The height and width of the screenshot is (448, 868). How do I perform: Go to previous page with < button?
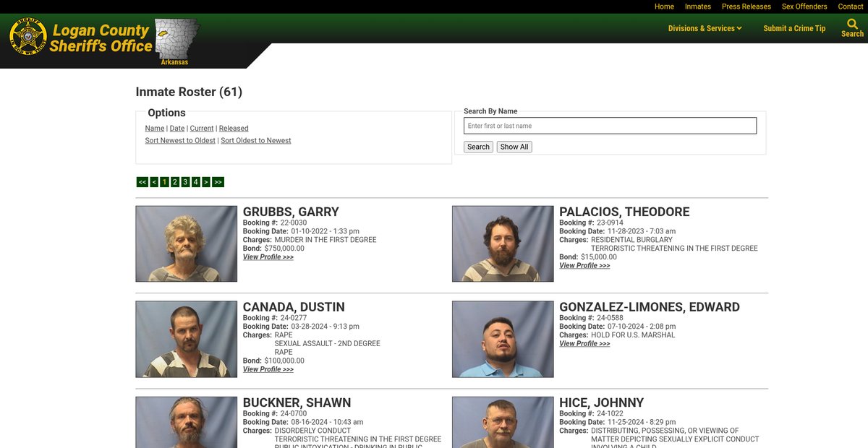click(x=154, y=182)
